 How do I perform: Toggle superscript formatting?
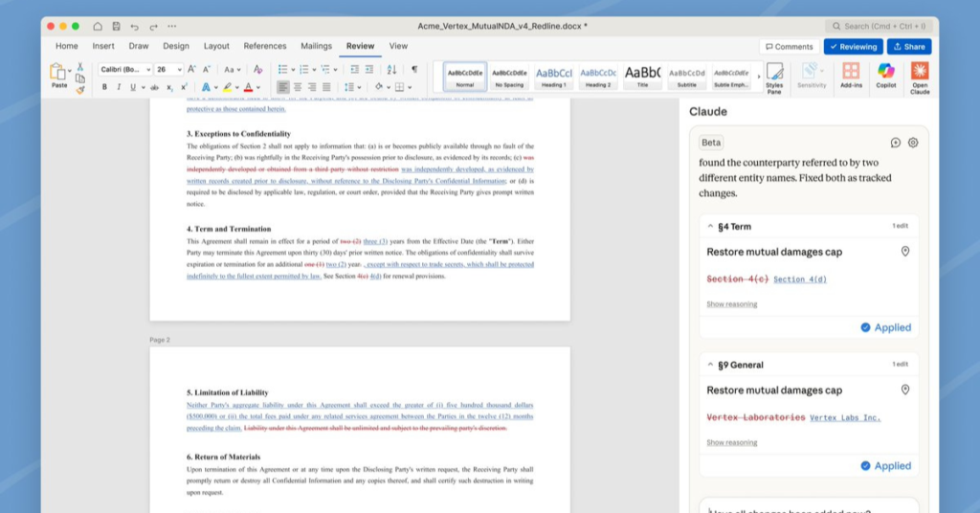(184, 87)
